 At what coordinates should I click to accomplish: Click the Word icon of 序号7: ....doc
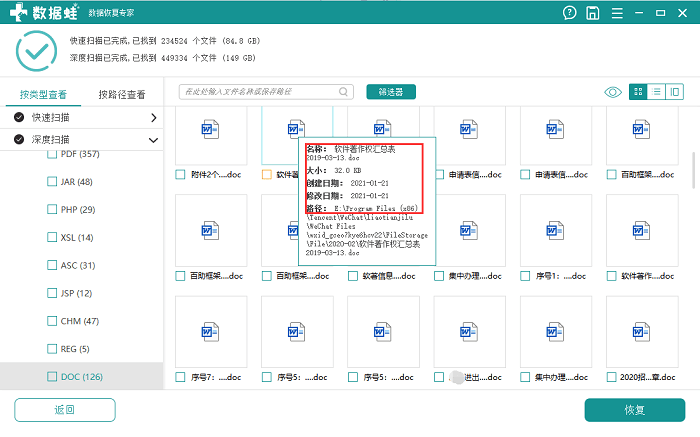(x=210, y=332)
